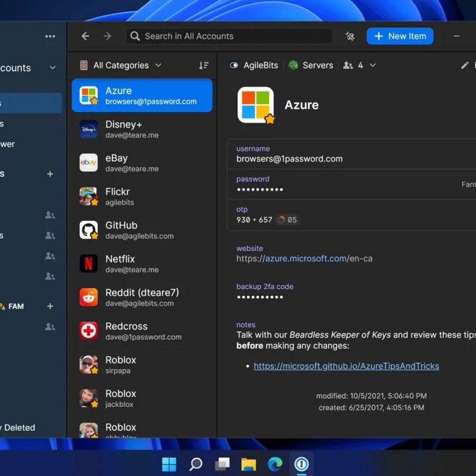The image size is (476, 476).
Task: Click the Windows Start button
Action: tap(169, 464)
